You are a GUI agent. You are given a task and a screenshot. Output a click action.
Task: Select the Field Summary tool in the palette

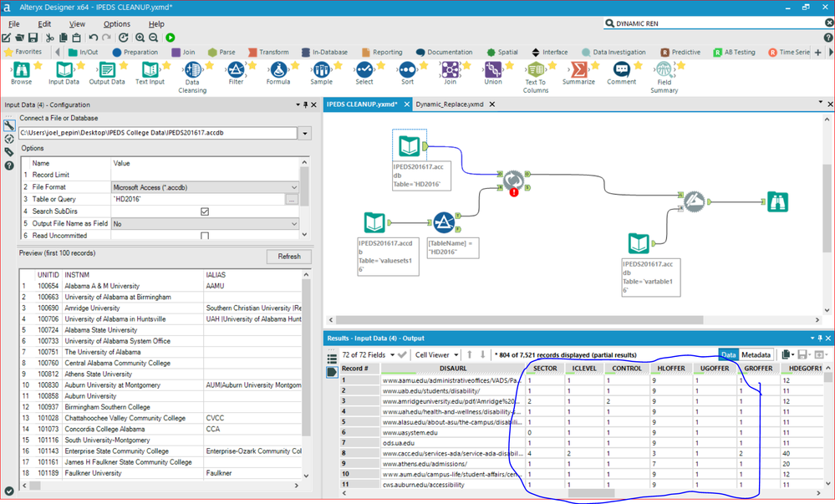pos(664,77)
